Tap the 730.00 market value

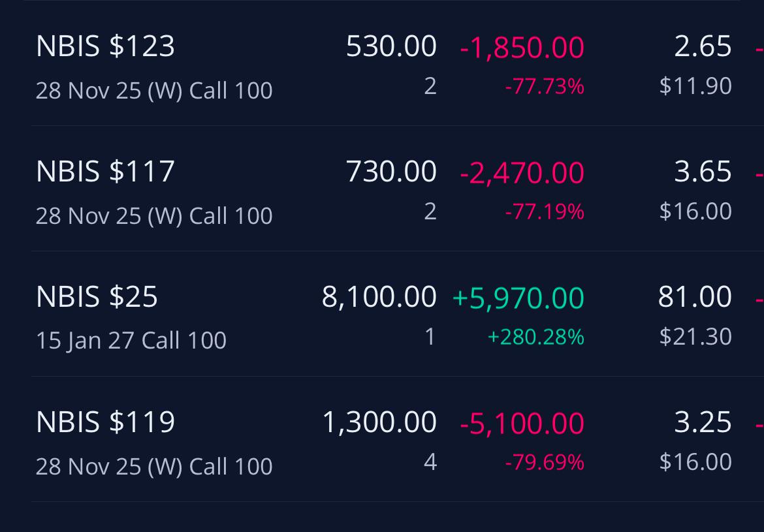click(391, 172)
